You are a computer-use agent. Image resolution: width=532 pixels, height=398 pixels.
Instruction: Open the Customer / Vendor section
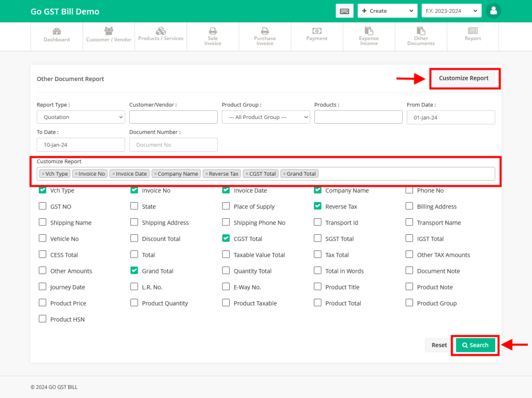pyautogui.click(x=109, y=36)
